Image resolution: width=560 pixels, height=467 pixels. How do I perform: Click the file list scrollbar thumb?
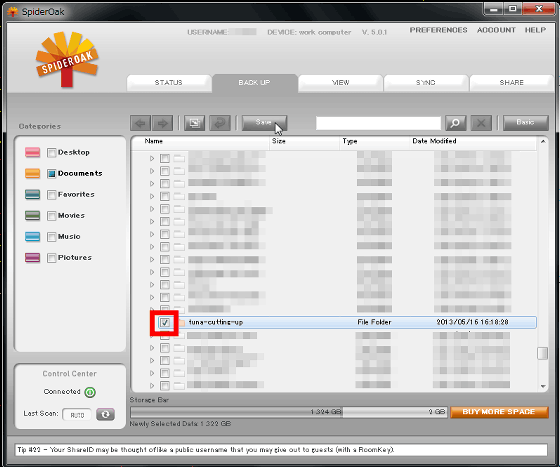coord(542,353)
